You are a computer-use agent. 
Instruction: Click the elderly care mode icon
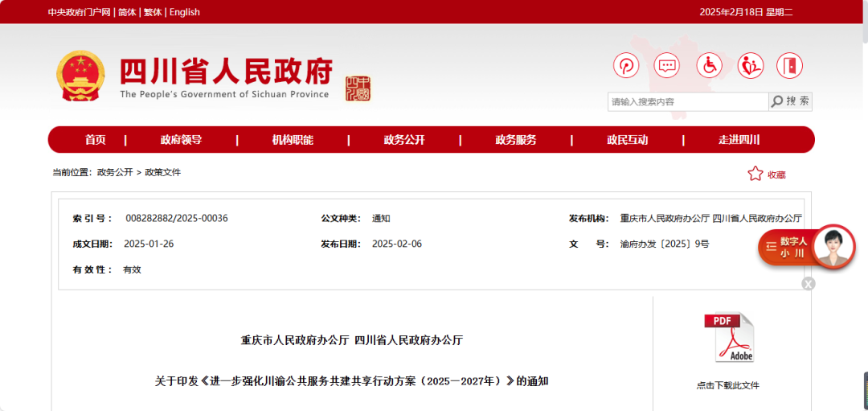[x=750, y=65]
